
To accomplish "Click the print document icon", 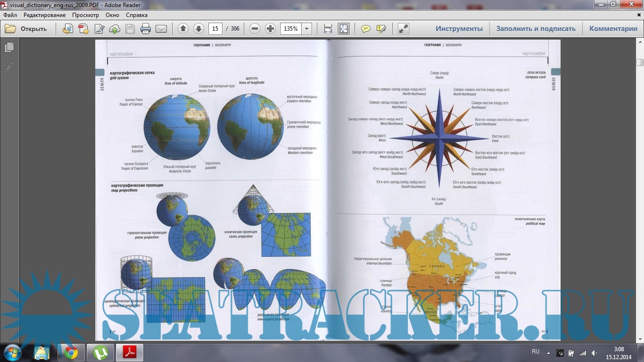I will (146, 29).
